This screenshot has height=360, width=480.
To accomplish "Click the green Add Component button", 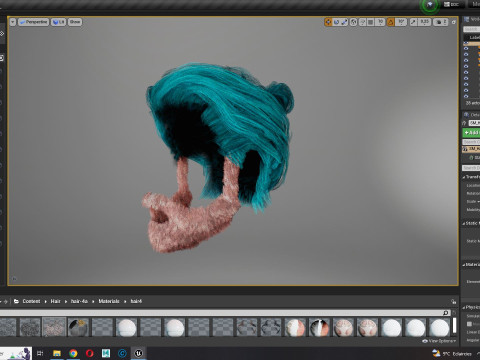I will [471, 133].
